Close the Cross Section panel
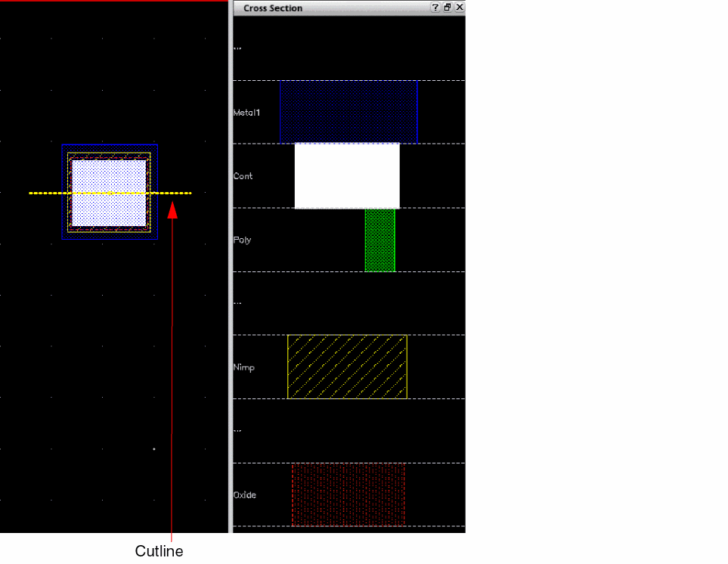The width and height of the screenshot is (728, 564). [460, 8]
